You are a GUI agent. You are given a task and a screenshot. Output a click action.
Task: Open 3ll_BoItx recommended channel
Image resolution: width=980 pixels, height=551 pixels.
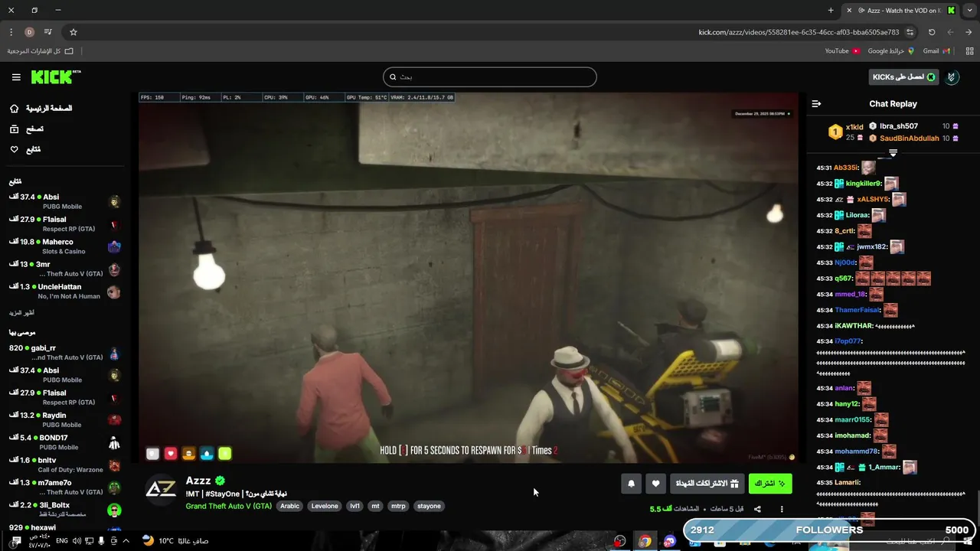65,510
